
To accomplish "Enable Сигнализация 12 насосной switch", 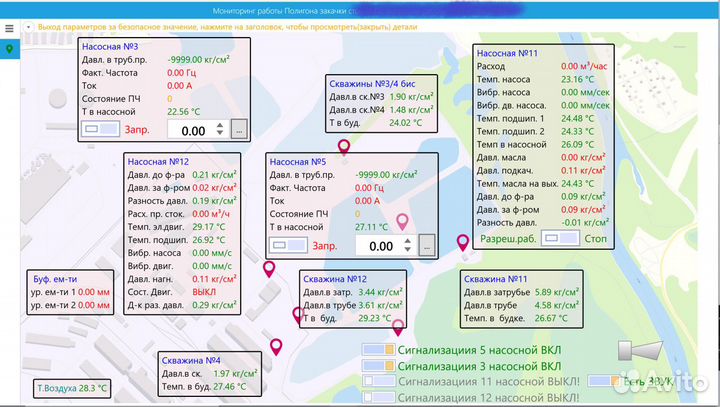I will click(378, 397).
